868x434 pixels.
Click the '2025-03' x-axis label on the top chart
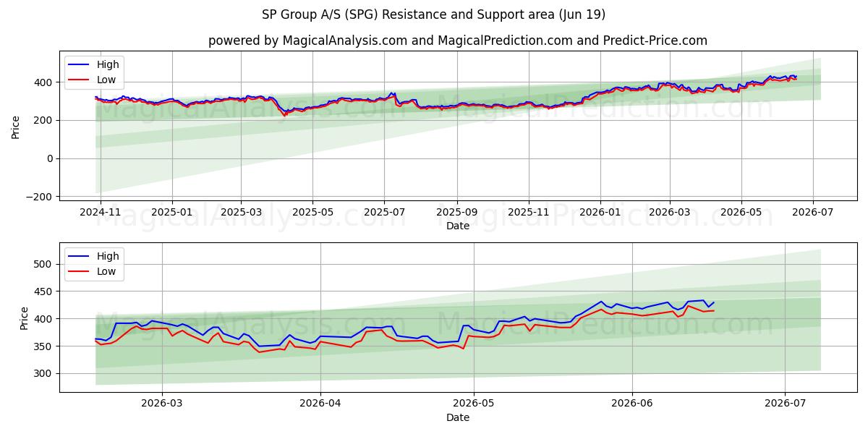tap(241, 213)
